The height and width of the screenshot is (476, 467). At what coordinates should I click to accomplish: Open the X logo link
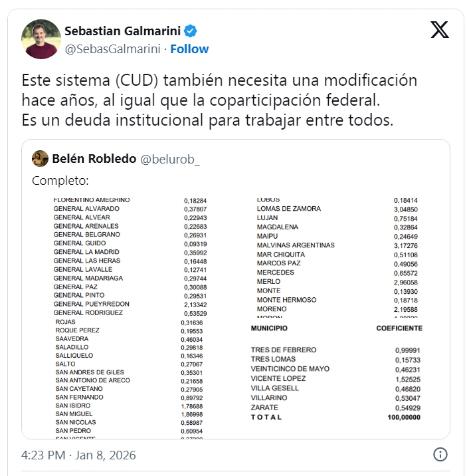(x=439, y=31)
